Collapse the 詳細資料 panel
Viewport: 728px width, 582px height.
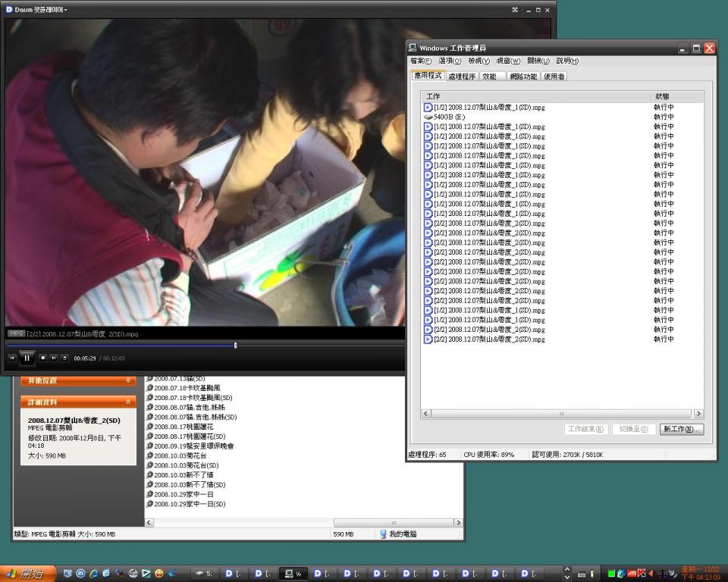coord(128,402)
